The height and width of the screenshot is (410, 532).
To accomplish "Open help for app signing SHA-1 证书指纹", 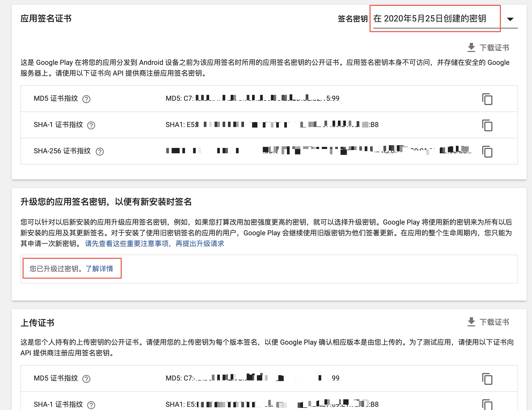I will (x=91, y=125).
